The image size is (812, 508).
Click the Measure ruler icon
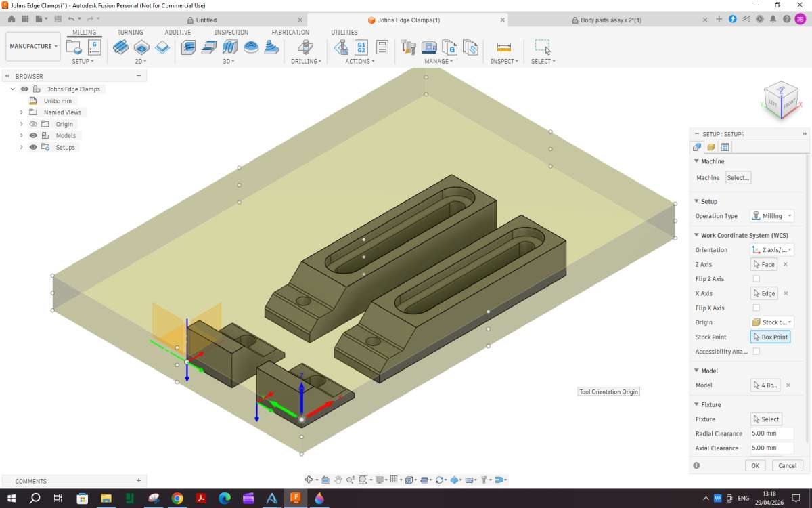(504, 47)
